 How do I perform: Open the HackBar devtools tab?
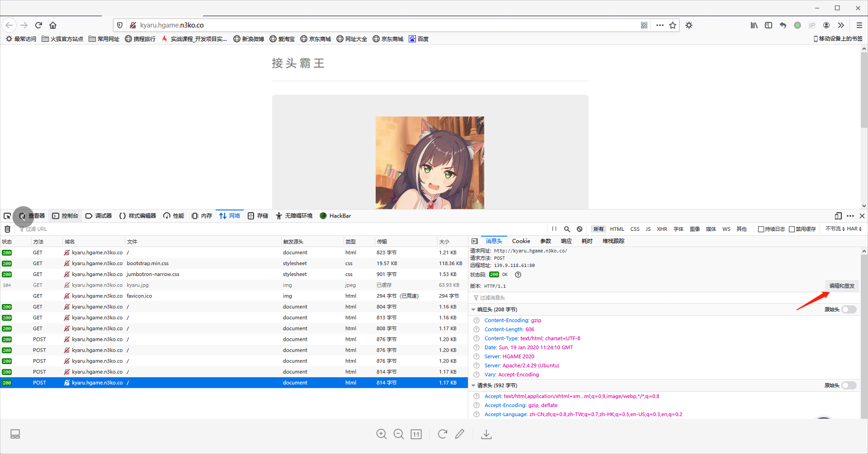pyautogui.click(x=335, y=216)
